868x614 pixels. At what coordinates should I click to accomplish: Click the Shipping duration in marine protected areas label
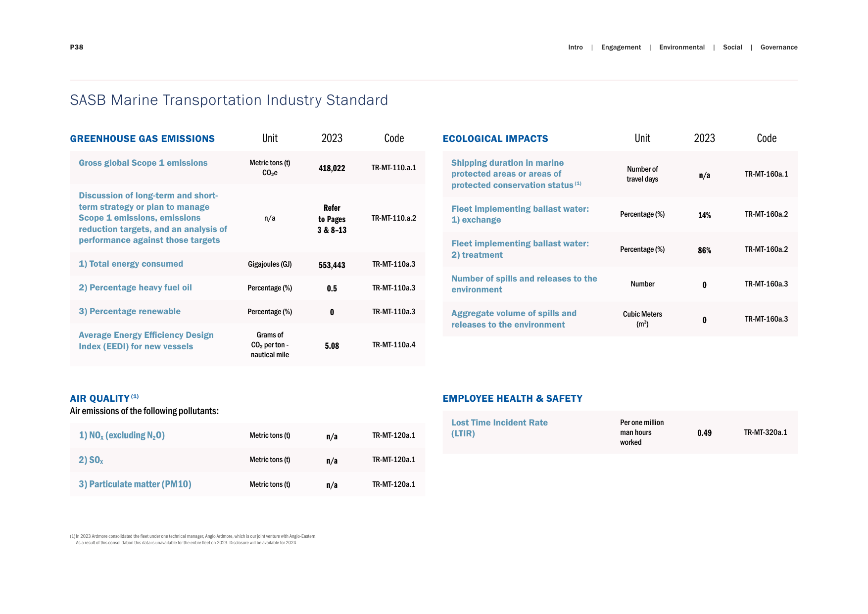click(516, 174)
